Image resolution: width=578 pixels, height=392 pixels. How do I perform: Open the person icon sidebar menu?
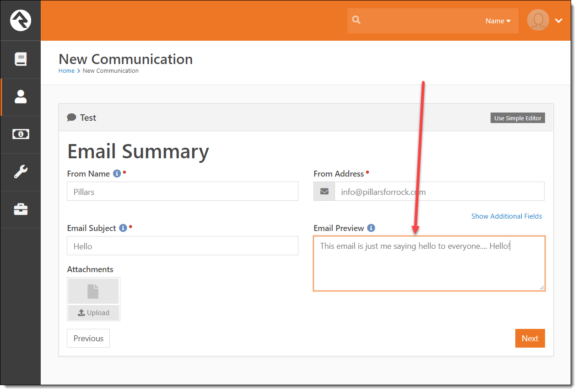click(x=21, y=97)
